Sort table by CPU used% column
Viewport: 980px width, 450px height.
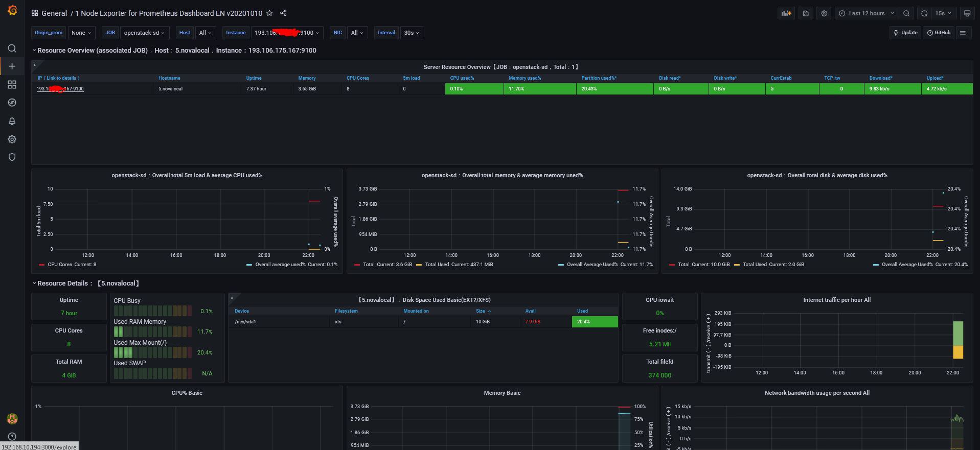click(462, 78)
